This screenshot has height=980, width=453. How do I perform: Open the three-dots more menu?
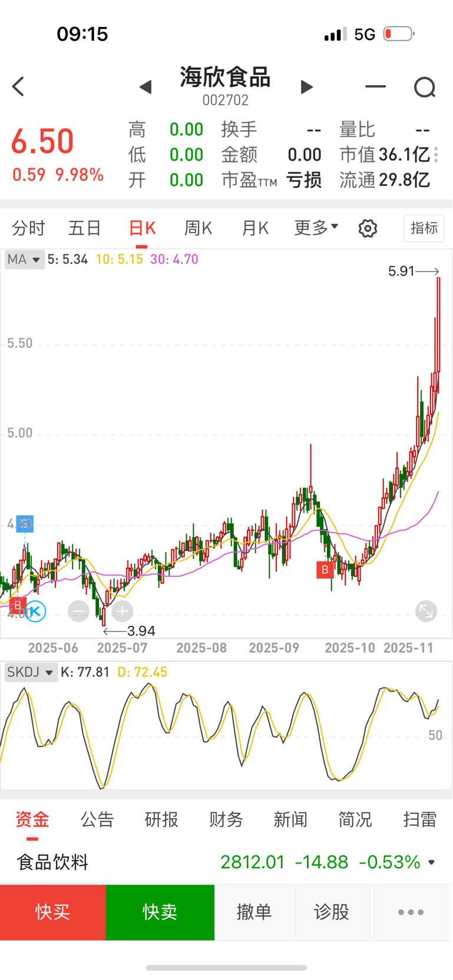click(x=411, y=912)
